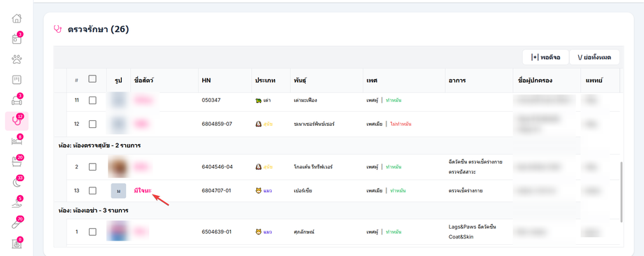The width and height of the screenshot is (644, 256).
Task: Click the turtle icon in row 050347
Action: pos(258,100)
